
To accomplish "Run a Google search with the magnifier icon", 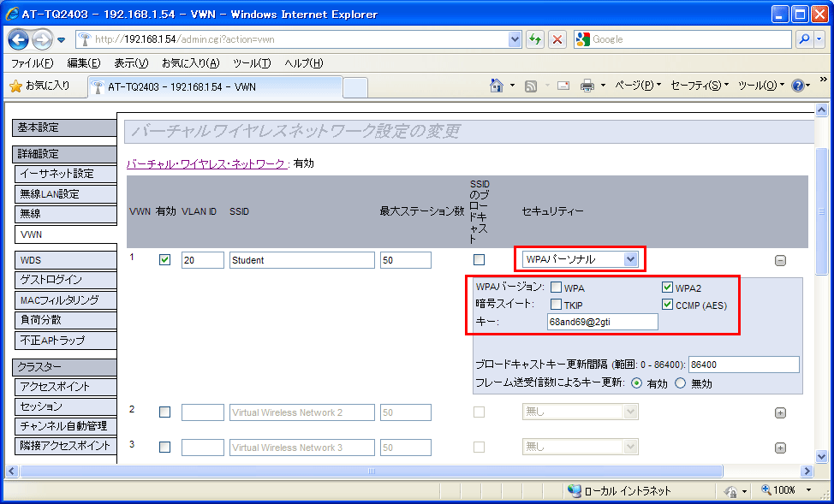I will click(x=803, y=39).
